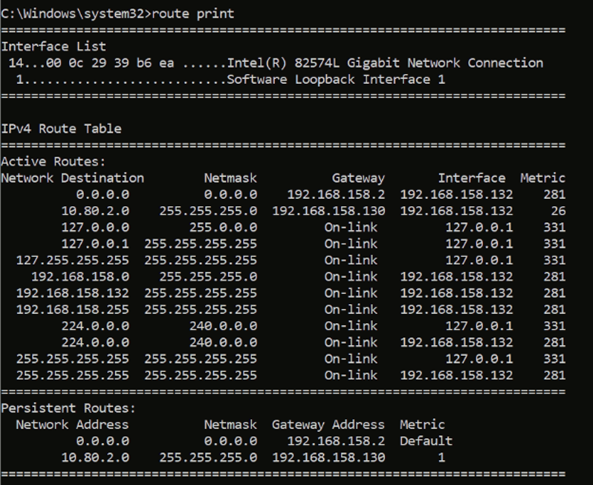Select metric value 1 in Persistent Routes

441,457
